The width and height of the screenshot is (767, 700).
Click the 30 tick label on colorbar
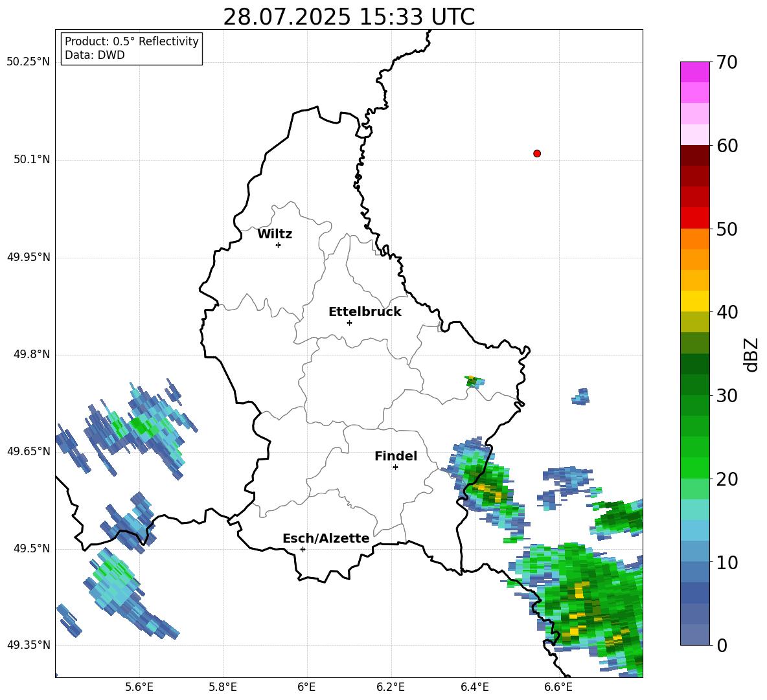727,396
